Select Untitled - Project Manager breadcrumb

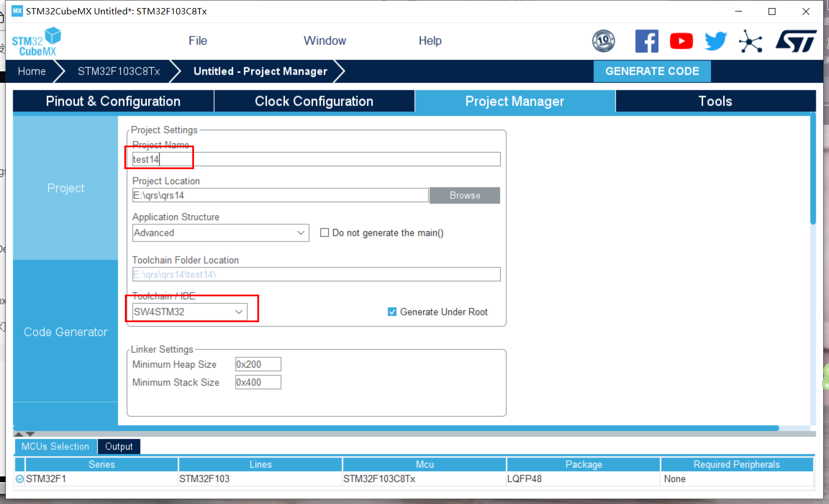point(260,71)
